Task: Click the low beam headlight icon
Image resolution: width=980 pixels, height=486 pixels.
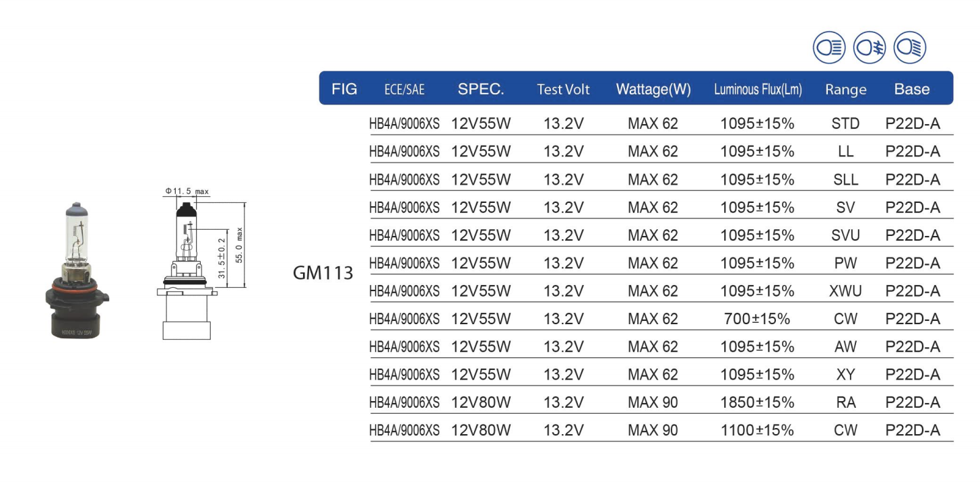Action: tap(910, 48)
